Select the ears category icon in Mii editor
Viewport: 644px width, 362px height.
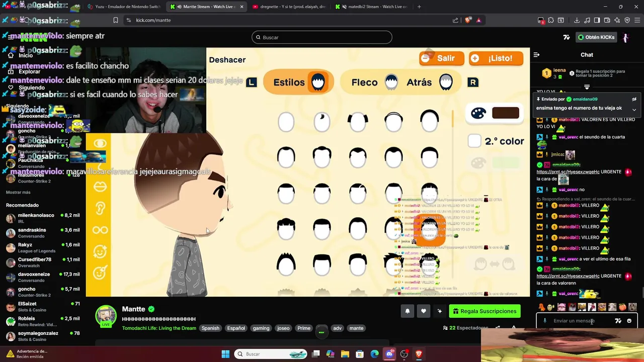[100, 208]
